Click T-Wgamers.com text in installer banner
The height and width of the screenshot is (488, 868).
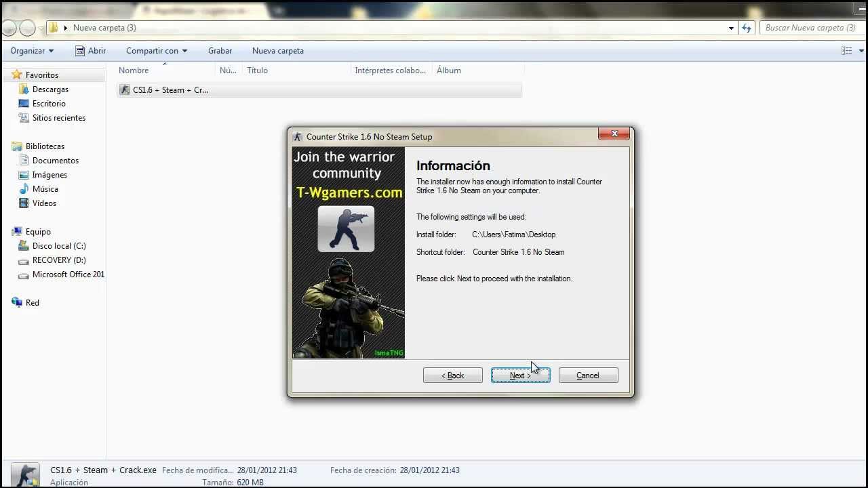coord(349,192)
